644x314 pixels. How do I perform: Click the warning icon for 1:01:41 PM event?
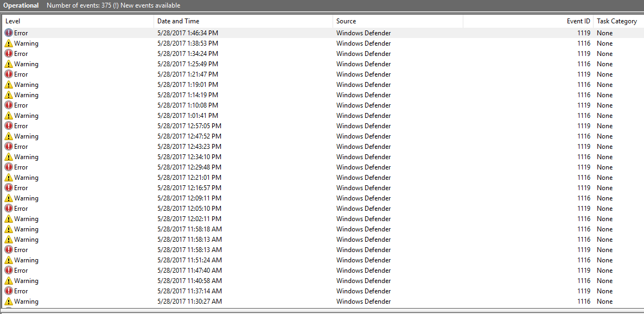9,116
